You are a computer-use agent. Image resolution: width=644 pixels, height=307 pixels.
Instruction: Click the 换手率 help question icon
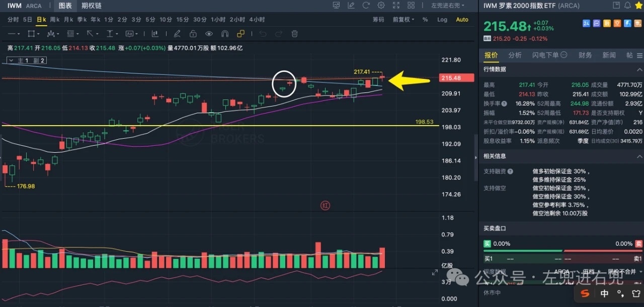505,104
